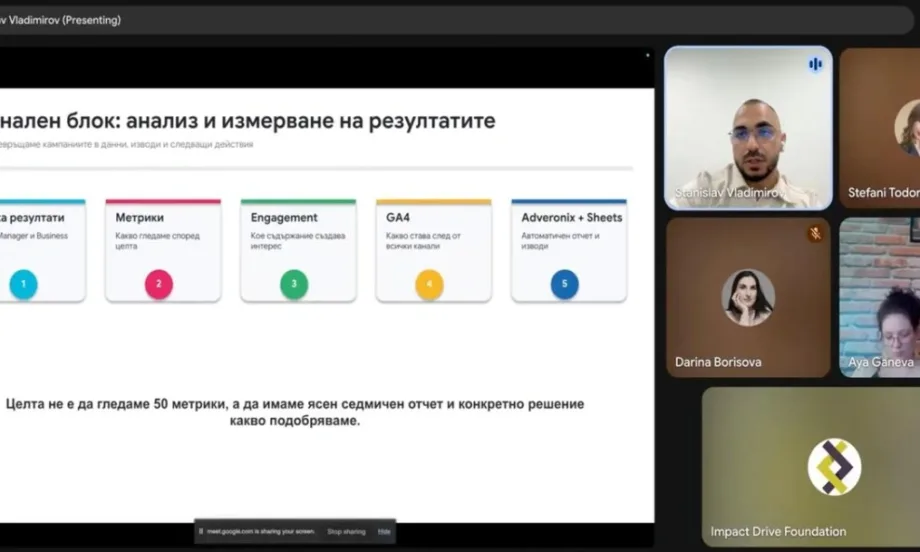Image resolution: width=920 pixels, height=552 pixels.
Task: Click the audio activity icon on Stanislav's tile
Action: click(815, 64)
